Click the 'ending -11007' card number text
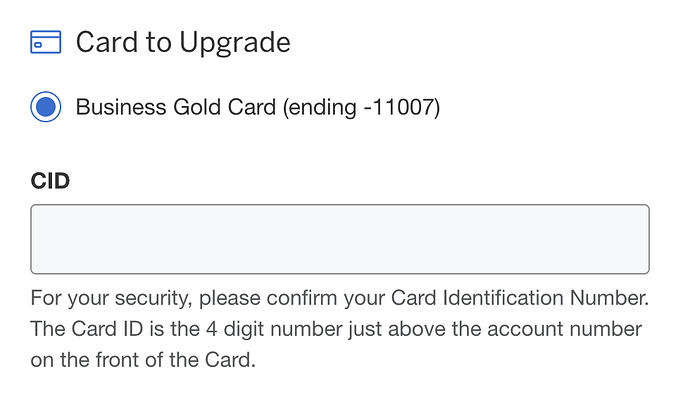 point(362,107)
